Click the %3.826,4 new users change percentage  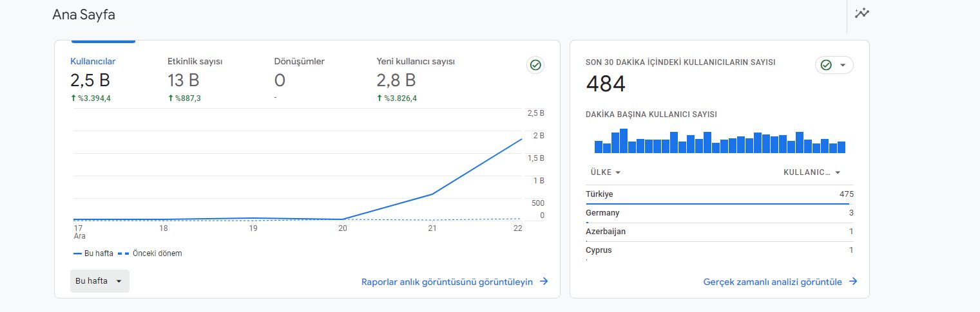point(397,98)
